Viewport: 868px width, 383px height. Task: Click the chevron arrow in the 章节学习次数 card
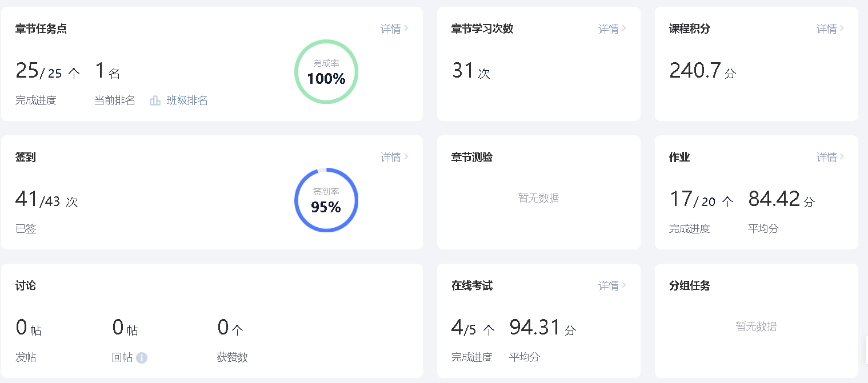pos(624,29)
